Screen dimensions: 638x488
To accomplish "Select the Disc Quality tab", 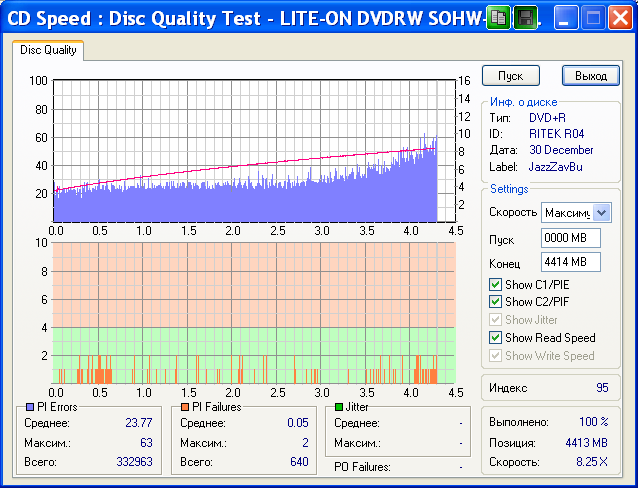I will [x=48, y=50].
